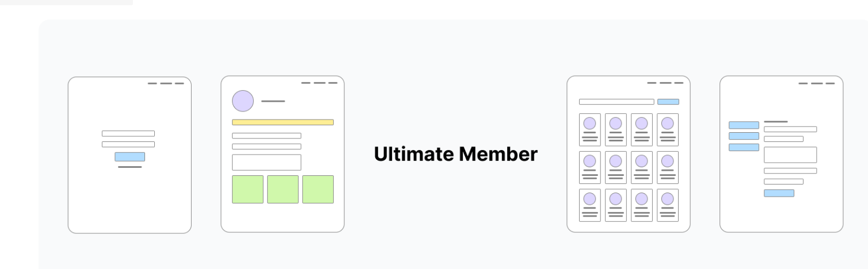Click the first green square in profile wireframe
The width and height of the screenshot is (868, 269).
pyautogui.click(x=248, y=189)
